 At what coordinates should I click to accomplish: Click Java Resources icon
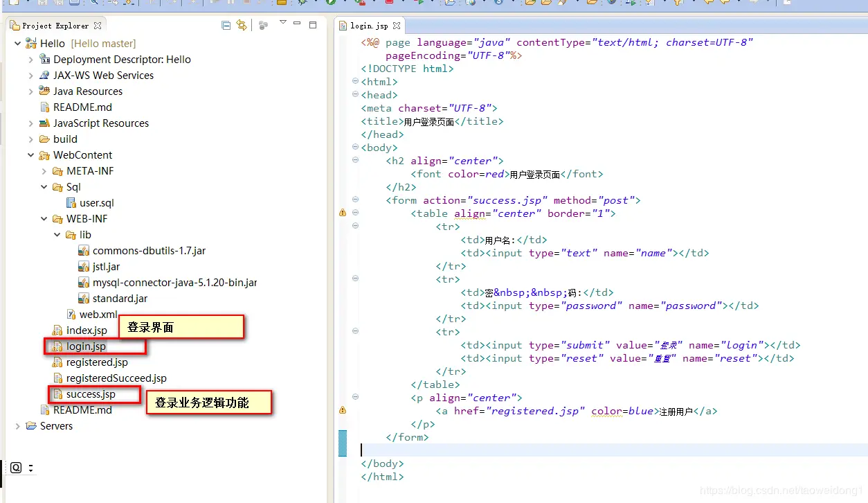[44, 91]
